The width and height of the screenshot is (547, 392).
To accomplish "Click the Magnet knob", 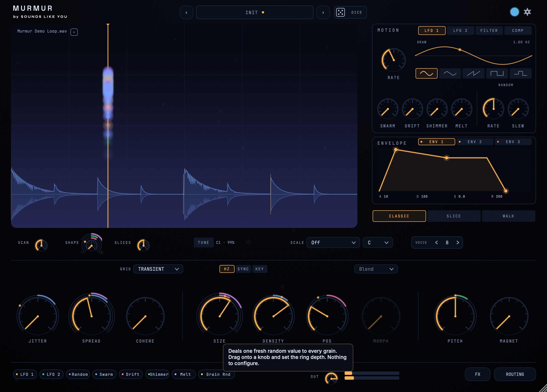I will [x=509, y=316].
